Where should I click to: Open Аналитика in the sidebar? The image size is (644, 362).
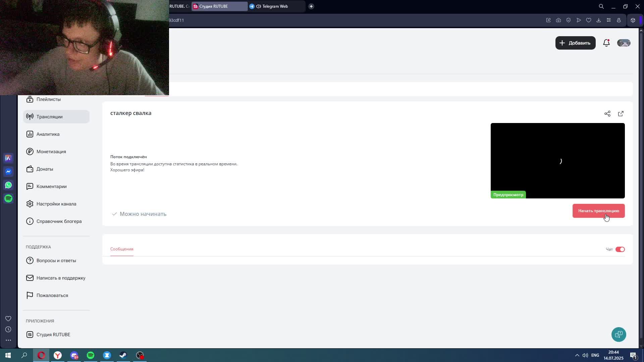coord(48,134)
